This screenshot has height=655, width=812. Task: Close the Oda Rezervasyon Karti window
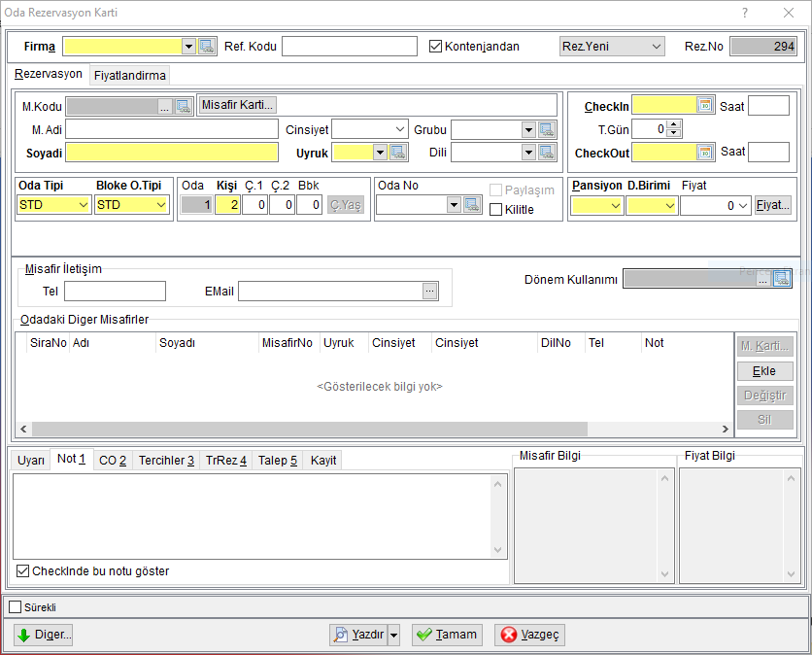(x=789, y=13)
